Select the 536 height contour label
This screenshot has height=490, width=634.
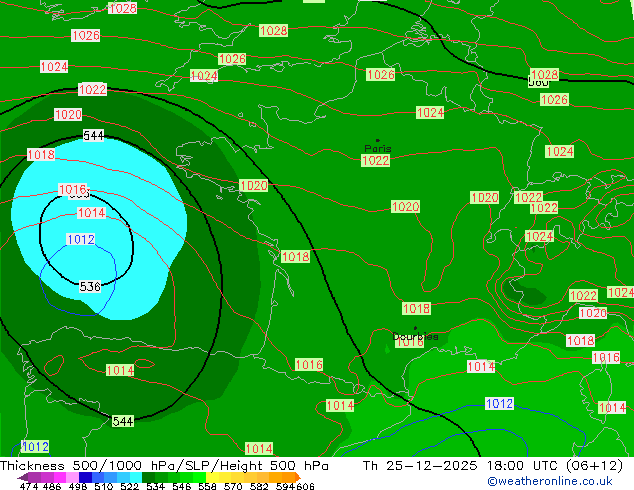click(90, 287)
